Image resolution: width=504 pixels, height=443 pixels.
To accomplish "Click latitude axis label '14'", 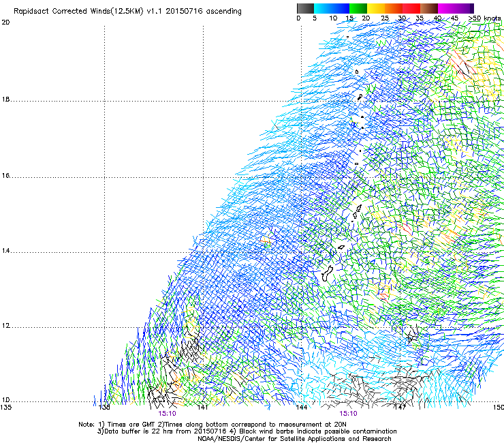I will click(5, 251).
